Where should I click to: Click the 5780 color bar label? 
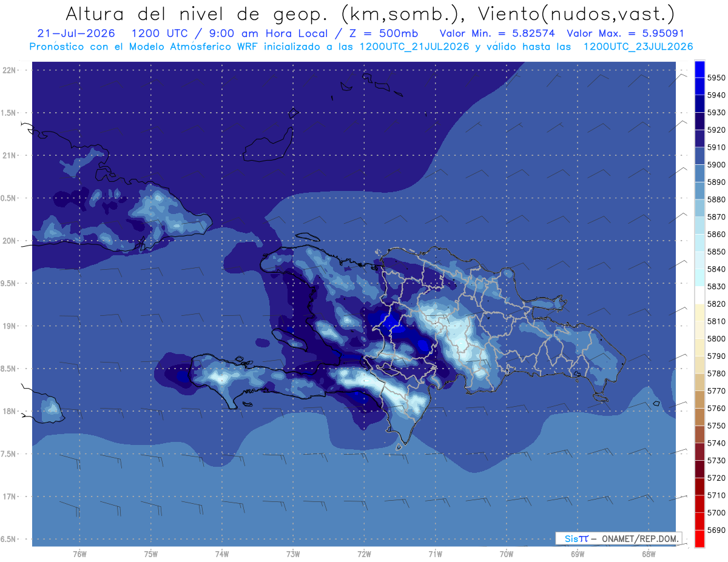pyautogui.click(x=715, y=373)
